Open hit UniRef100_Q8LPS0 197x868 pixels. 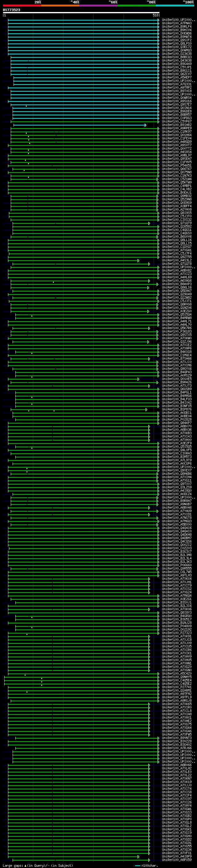pos(176,44)
